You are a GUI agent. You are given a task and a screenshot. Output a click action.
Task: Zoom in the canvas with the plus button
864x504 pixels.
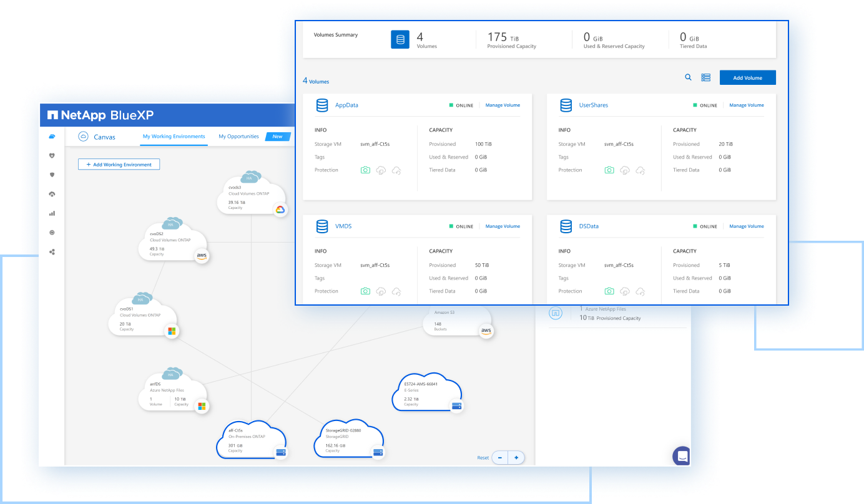pyautogui.click(x=516, y=458)
